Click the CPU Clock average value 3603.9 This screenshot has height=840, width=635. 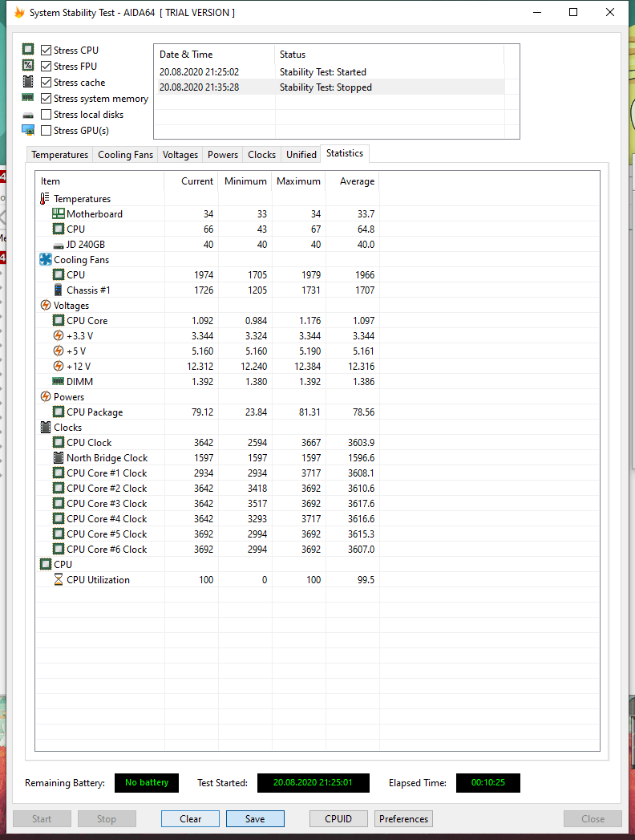tap(362, 443)
